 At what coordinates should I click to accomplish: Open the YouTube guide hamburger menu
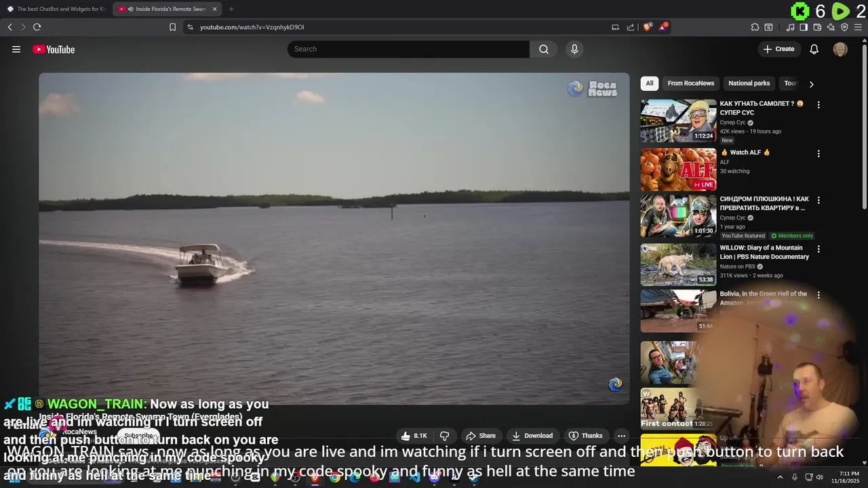[x=16, y=49]
